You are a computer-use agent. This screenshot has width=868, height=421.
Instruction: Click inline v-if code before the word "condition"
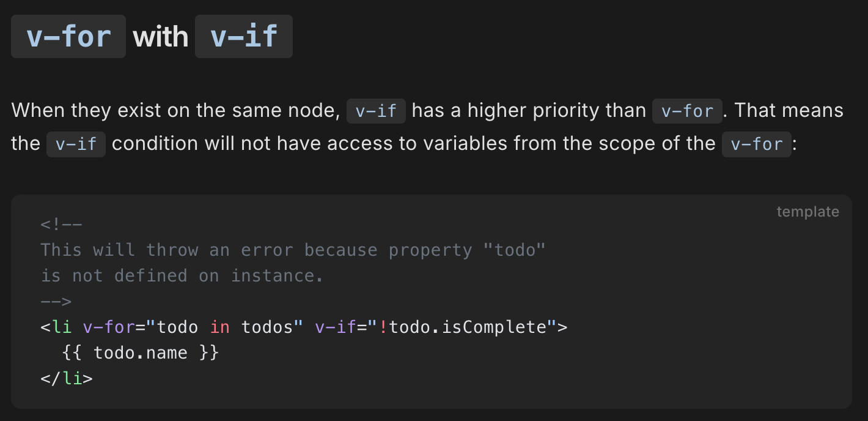point(76,144)
